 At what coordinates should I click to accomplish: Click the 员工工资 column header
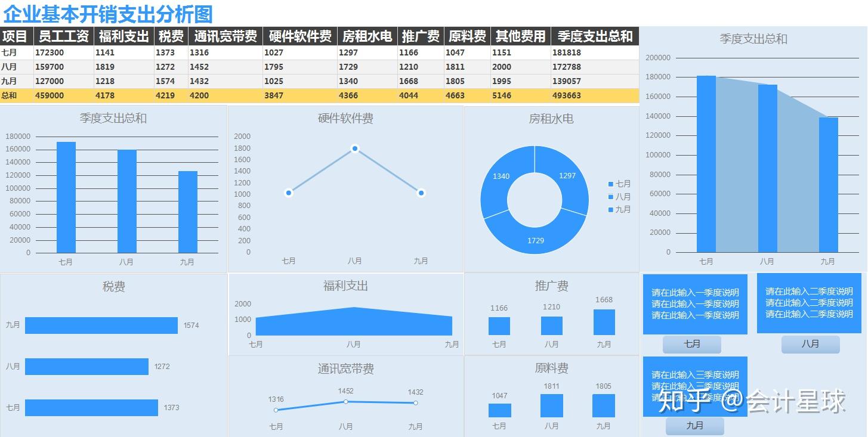click(x=64, y=36)
